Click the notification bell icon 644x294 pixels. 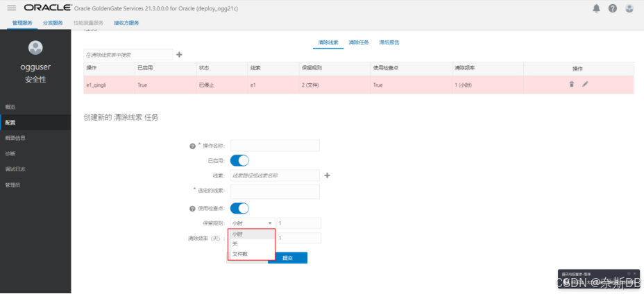(x=596, y=8)
